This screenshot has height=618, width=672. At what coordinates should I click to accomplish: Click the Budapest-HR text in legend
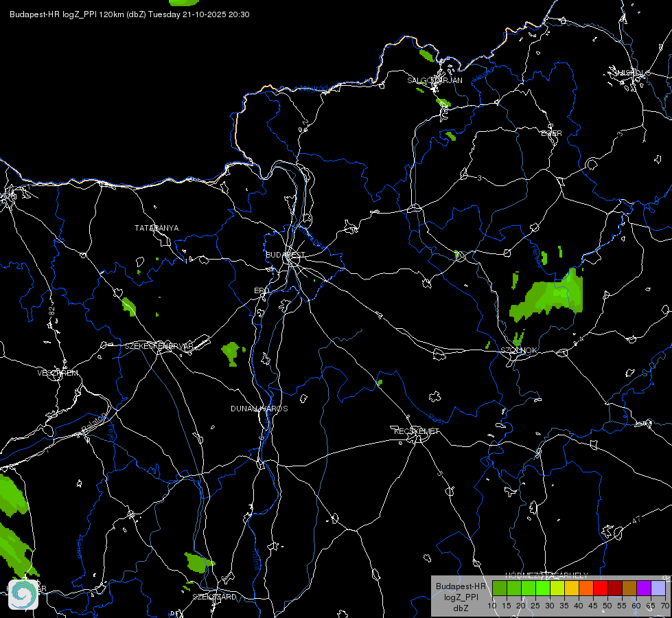461,586
